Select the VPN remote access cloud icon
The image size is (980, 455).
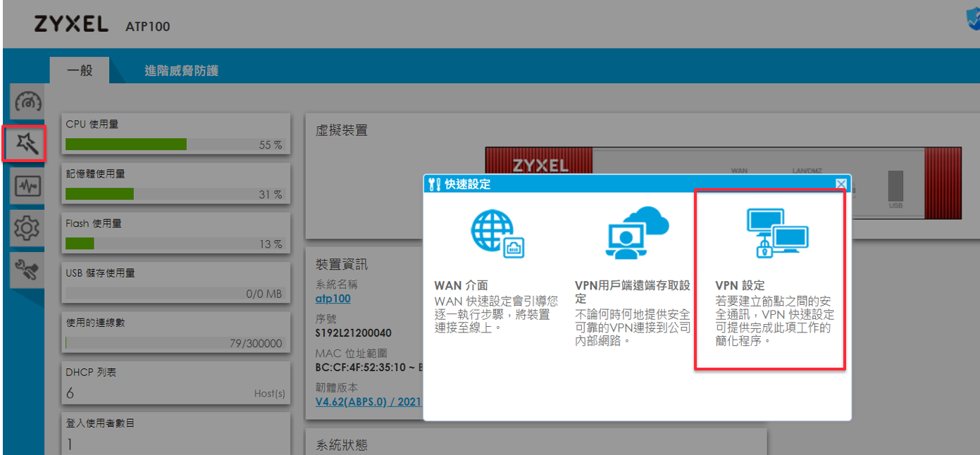638,233
